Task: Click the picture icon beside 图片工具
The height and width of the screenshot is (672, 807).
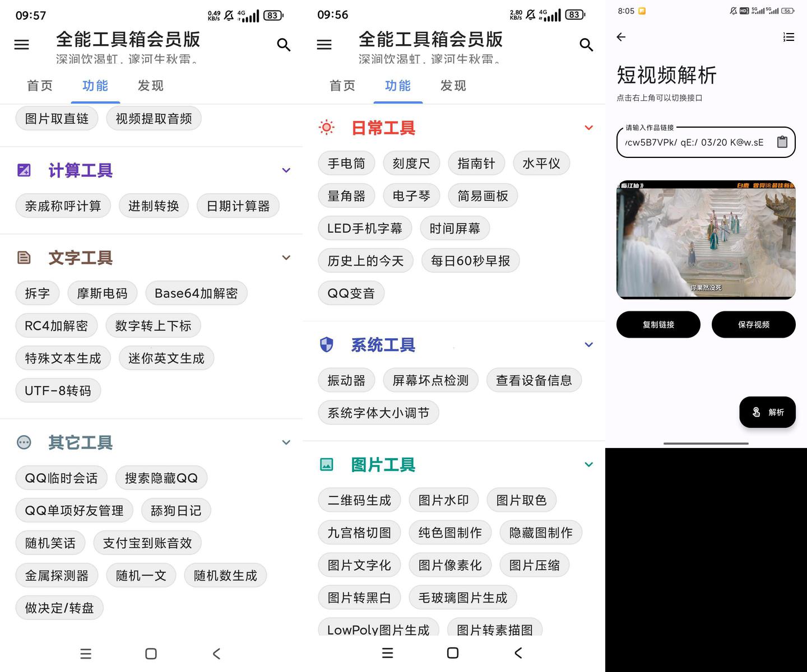Action: point(326,464)
